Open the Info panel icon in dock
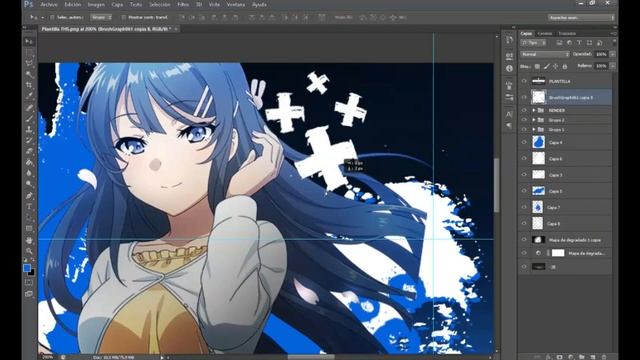The height and width of the screenshot is (360, 640). point(509,68)
